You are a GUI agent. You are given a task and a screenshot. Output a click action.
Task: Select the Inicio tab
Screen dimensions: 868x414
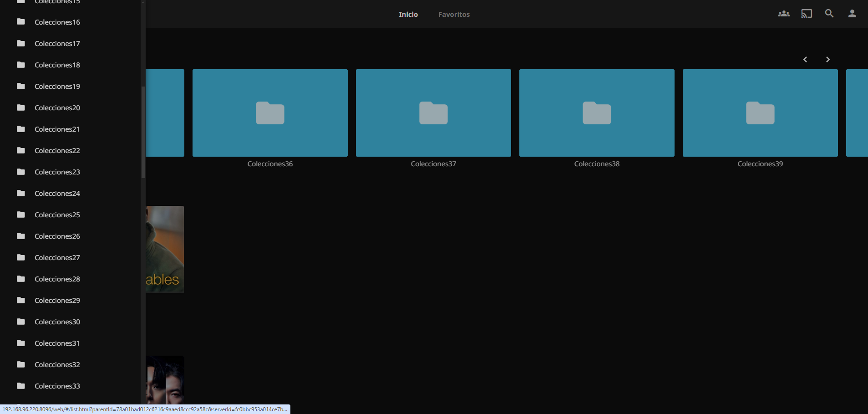[x=408, y=15]
